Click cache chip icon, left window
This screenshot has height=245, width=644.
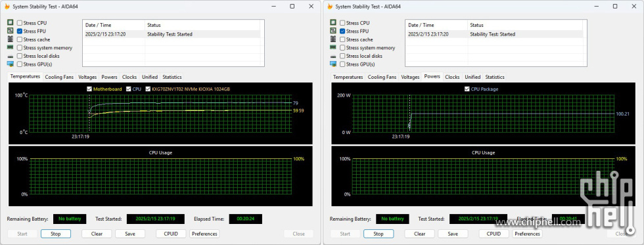11,39
